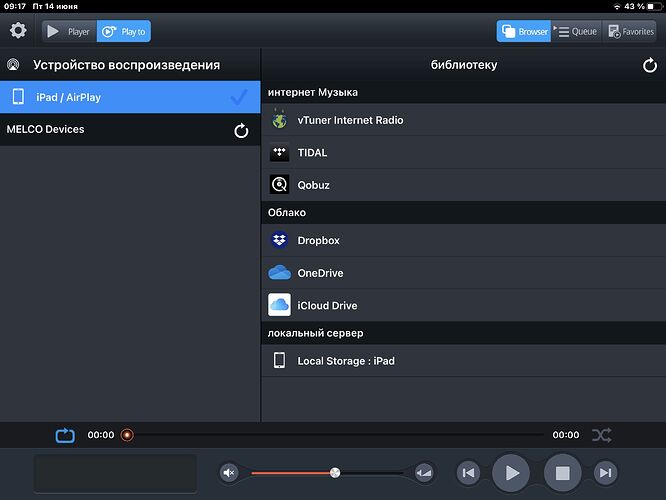666x500 pixels.
Task: Click the Local Storage iPad device icon
Action: pos(279,360)
